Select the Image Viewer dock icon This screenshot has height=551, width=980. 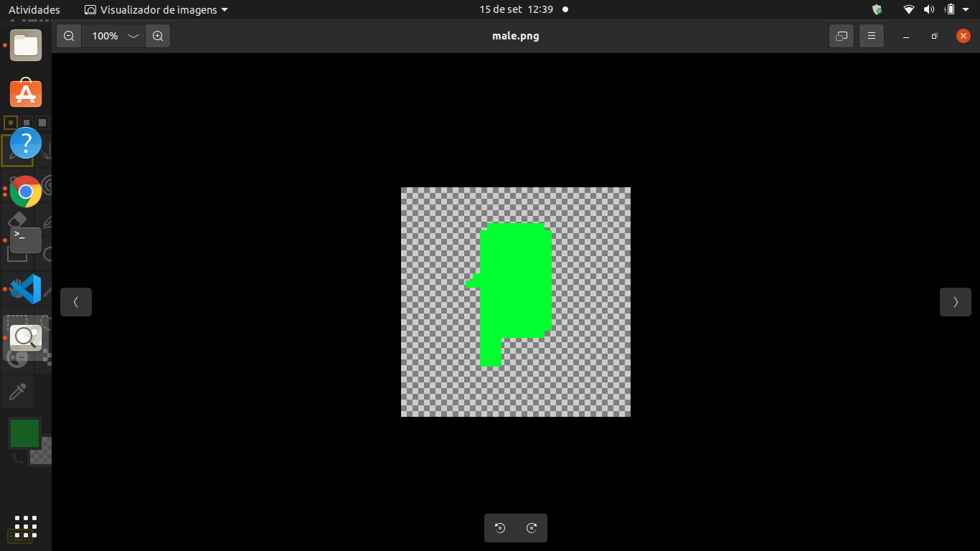point(26,337)
